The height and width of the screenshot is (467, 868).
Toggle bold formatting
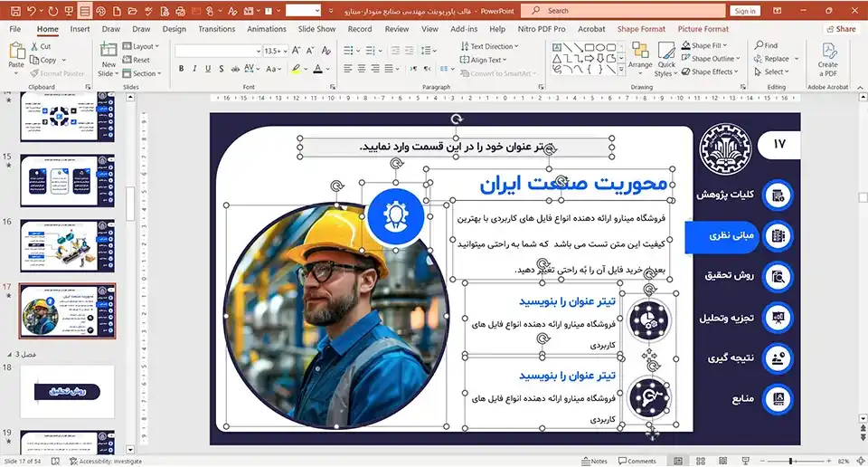tap(181, 69)
